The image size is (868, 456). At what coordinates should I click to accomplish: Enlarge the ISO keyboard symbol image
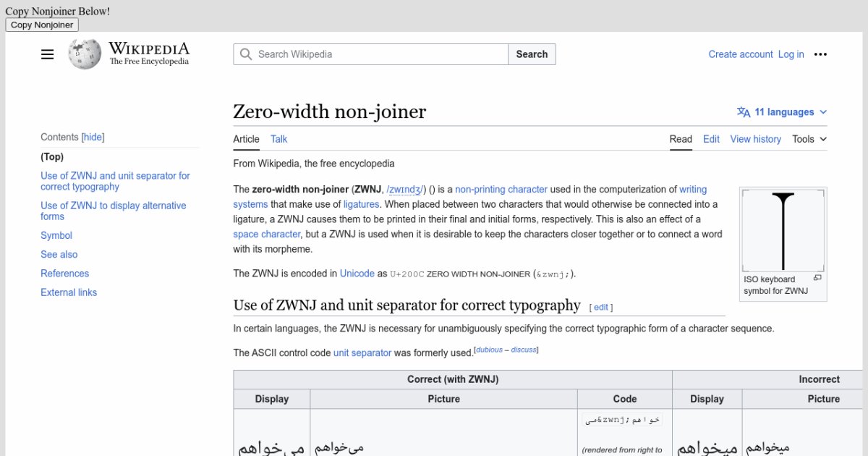click(818, 279)
